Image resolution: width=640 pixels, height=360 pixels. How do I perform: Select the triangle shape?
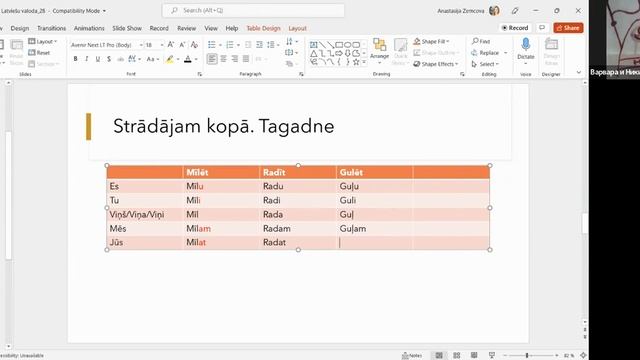(x=313, y=53)
